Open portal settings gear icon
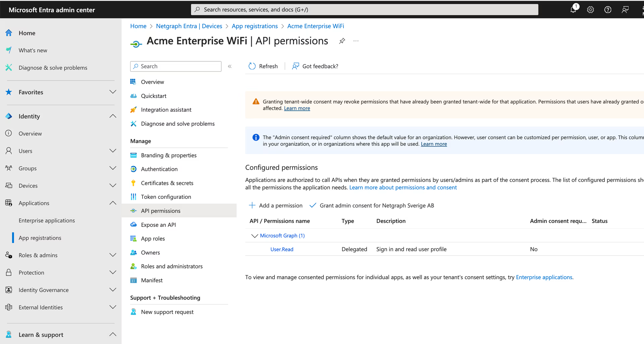Screen dimensions: 644x344 [590, 10]
